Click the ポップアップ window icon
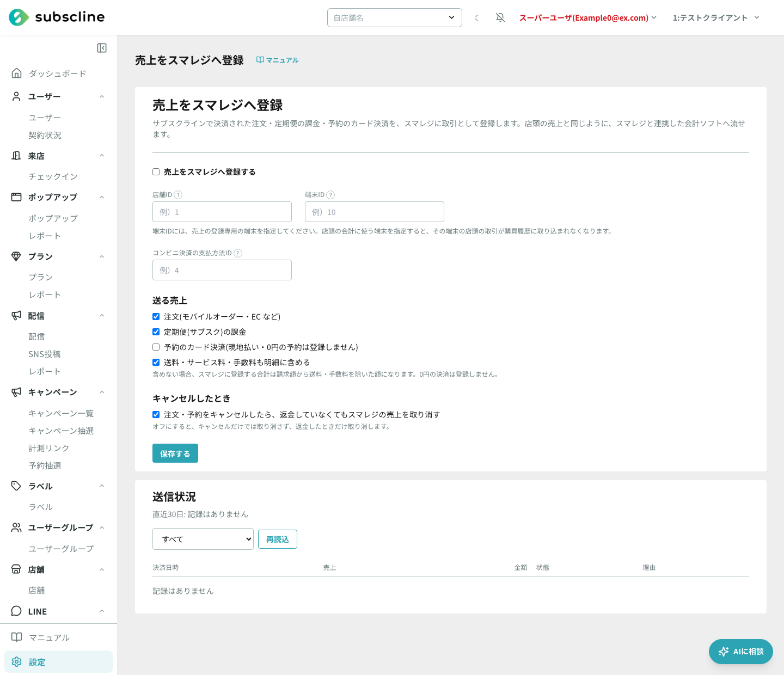The height and width of the screenshot is (675, 784). point(16,197)
